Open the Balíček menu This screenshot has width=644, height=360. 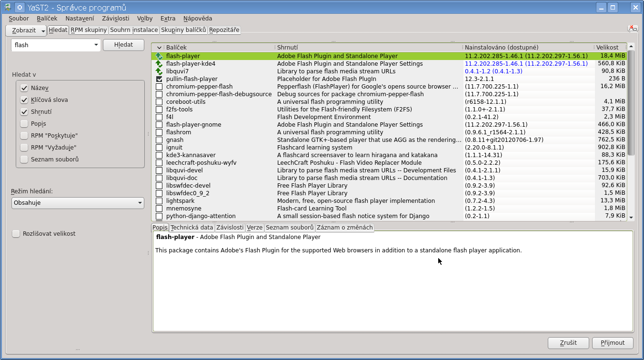coord(47,19)
